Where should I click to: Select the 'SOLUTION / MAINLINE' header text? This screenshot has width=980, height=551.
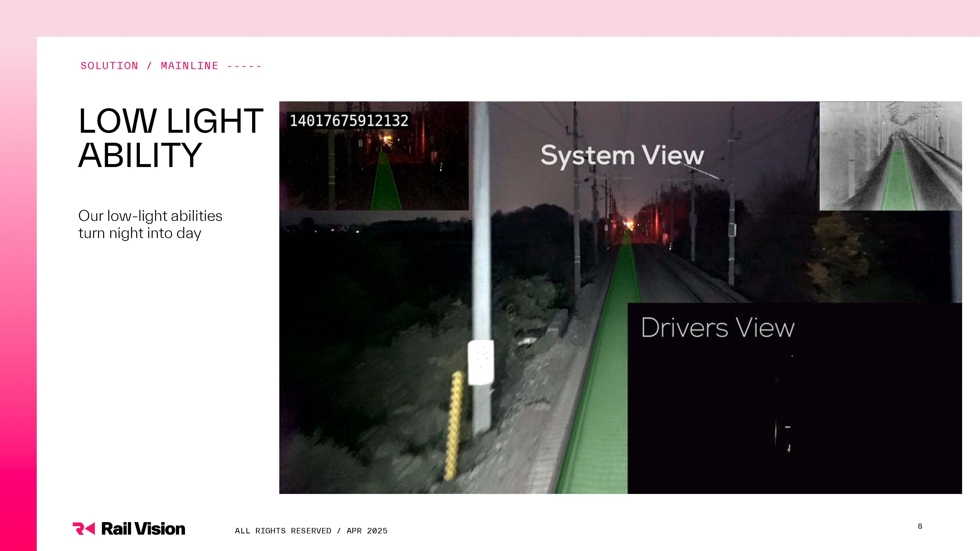[149, 66]
